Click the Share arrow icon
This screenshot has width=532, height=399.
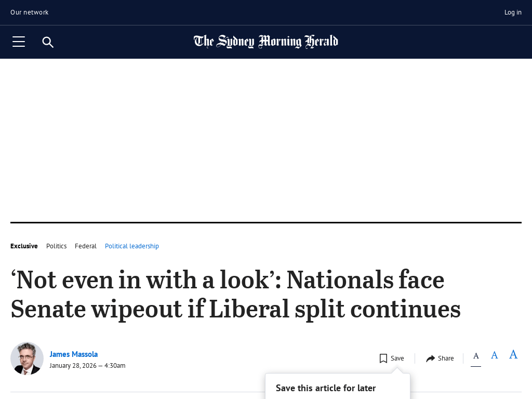coord(430,358)
